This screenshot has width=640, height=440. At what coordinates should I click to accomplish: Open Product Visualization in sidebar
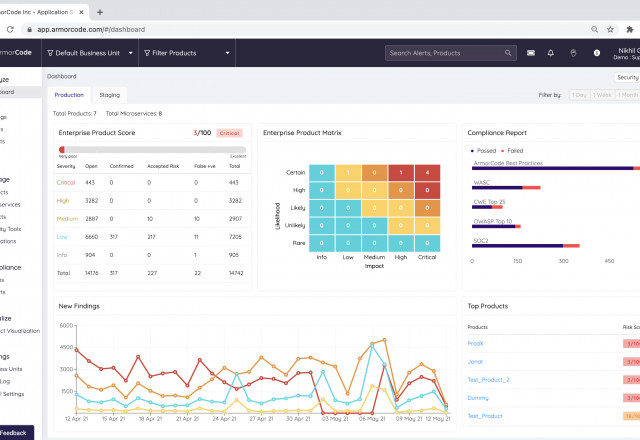[20, 331]
